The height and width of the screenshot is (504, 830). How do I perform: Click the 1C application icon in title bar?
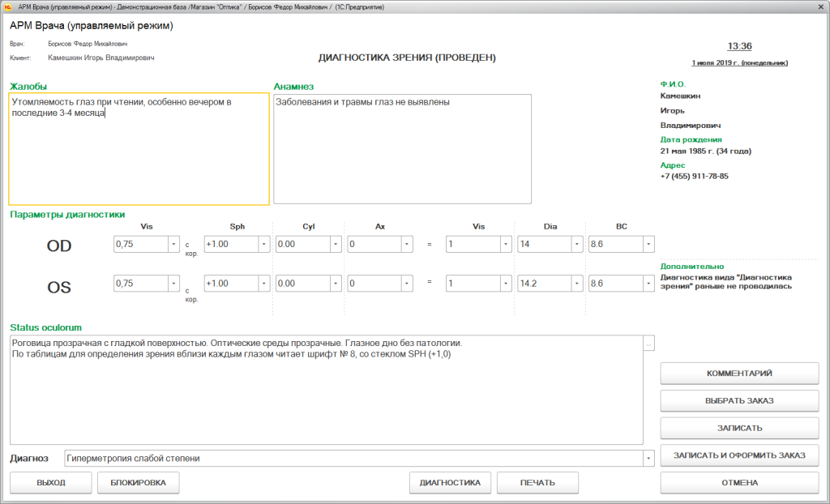(x=6, y=6)
